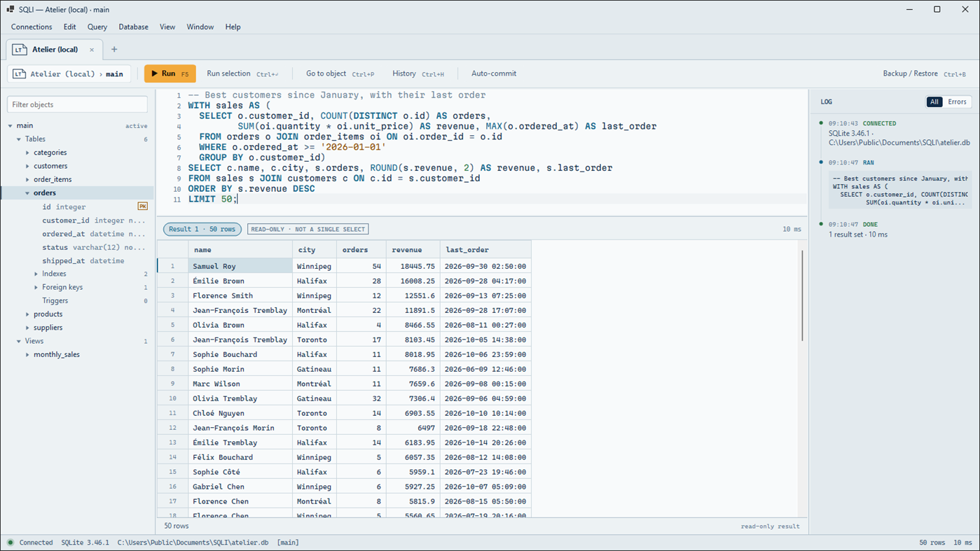Click the Atelier (local) › main breadcrumb

pos(70,74)
